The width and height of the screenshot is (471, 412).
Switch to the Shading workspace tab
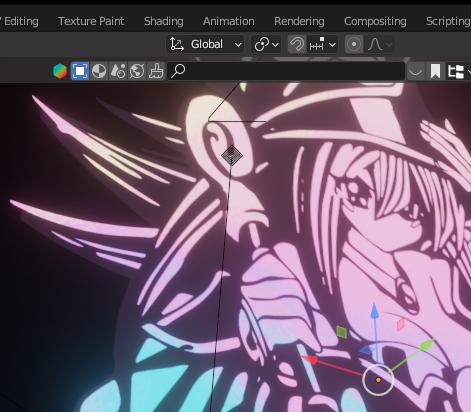tap(164, 21)
